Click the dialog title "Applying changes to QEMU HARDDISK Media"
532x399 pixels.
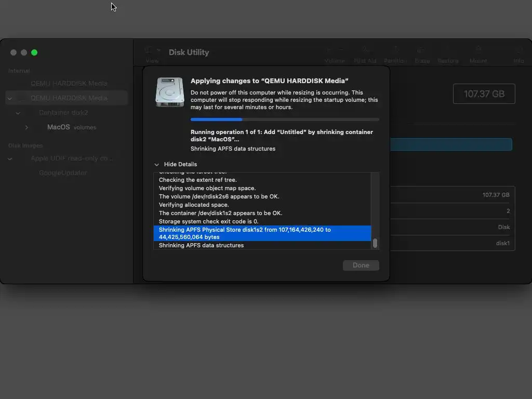[270, 81]
